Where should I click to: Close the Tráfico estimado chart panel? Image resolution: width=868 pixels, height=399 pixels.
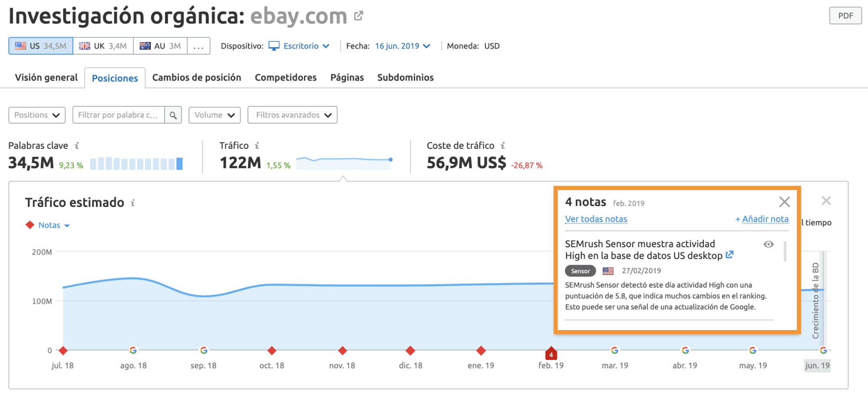826,200
